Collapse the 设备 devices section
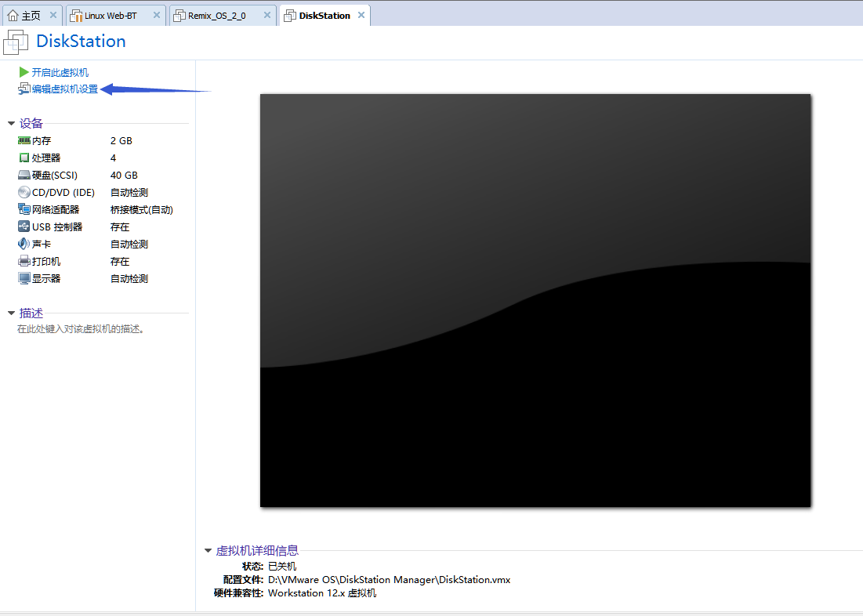 [x=11, y=123]
